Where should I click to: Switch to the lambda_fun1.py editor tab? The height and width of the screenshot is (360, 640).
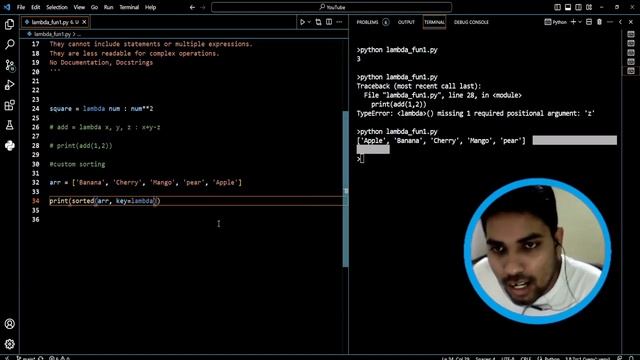point(55,22)
